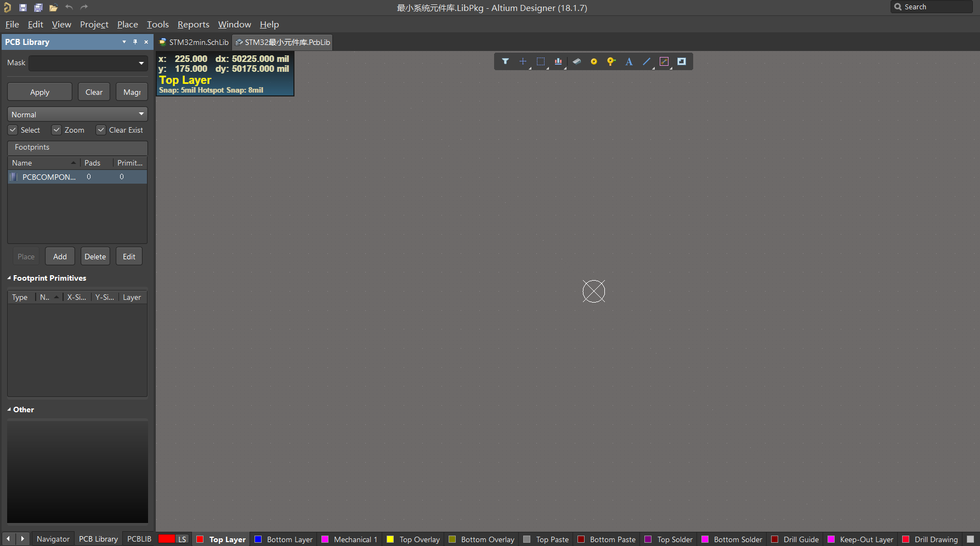Click the Top Overlay yellow color swatch
This screenshot has height=546, width=980.
(390, 539)
